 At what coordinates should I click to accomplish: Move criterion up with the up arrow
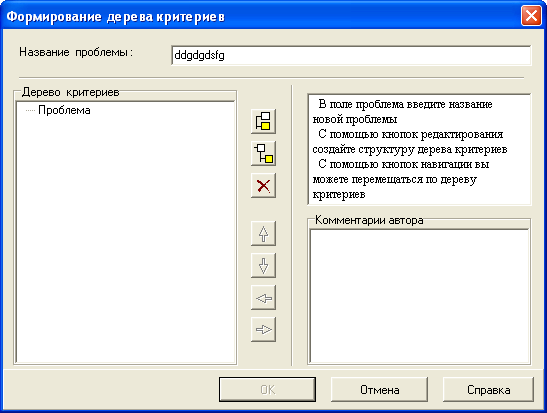point(263,233)
